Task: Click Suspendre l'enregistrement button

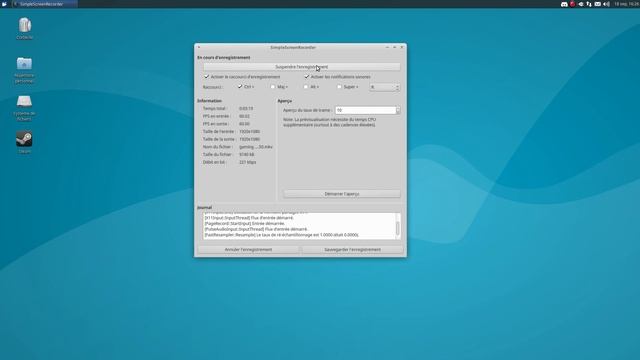Action: click(302, 67)
